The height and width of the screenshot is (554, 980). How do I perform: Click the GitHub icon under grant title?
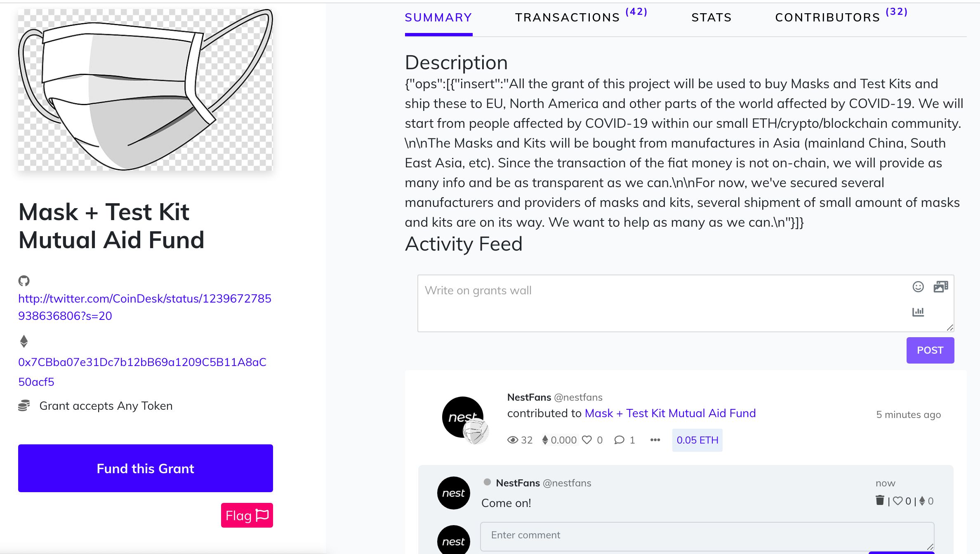[x=24, y=281]
